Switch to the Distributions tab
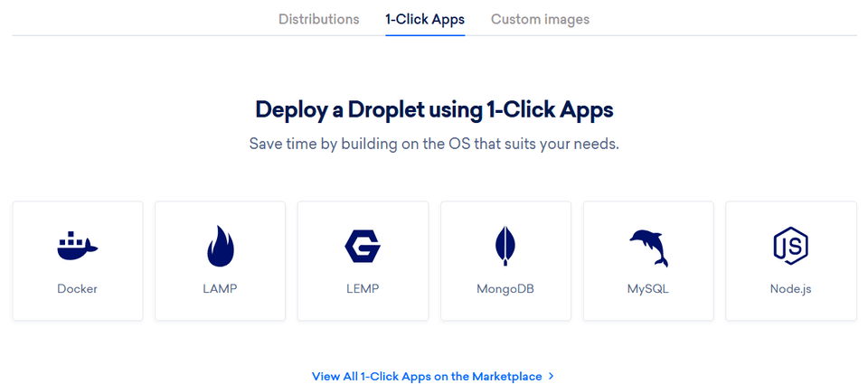The width and height of the screenshot is (868, 384). click(x=319, y=19)
